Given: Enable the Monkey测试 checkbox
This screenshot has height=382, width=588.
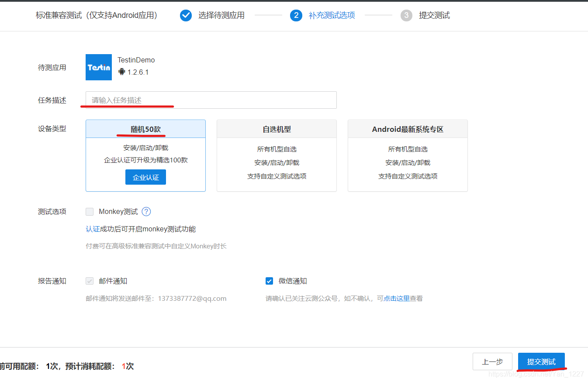Looking at the screenshot, I should click(x=90, y=211).
